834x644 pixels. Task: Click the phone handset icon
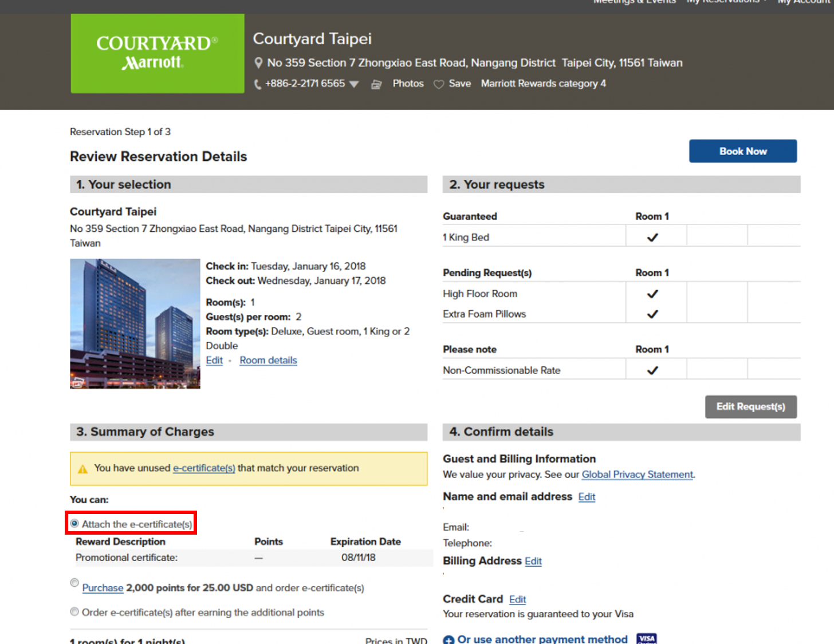(x=257, y=85)
